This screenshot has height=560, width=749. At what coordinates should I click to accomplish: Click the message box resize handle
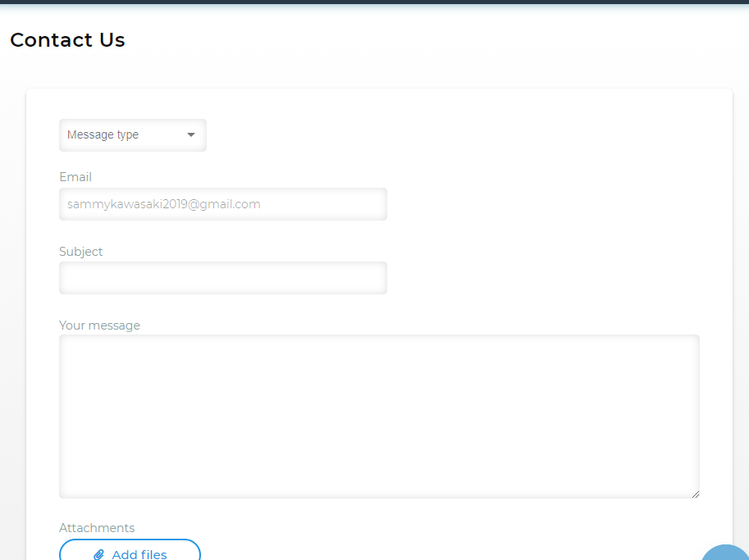pyautogui.click(x=696, y=494)
